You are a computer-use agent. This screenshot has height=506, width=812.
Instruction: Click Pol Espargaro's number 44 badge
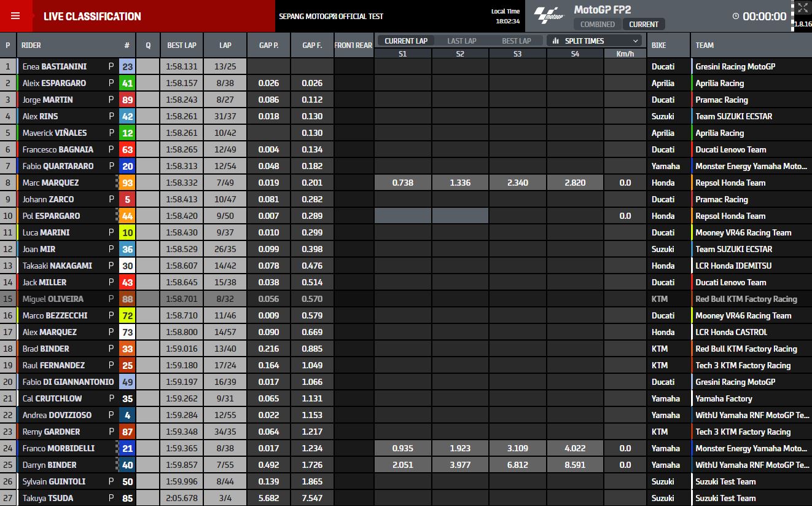[x=127, y=216]
